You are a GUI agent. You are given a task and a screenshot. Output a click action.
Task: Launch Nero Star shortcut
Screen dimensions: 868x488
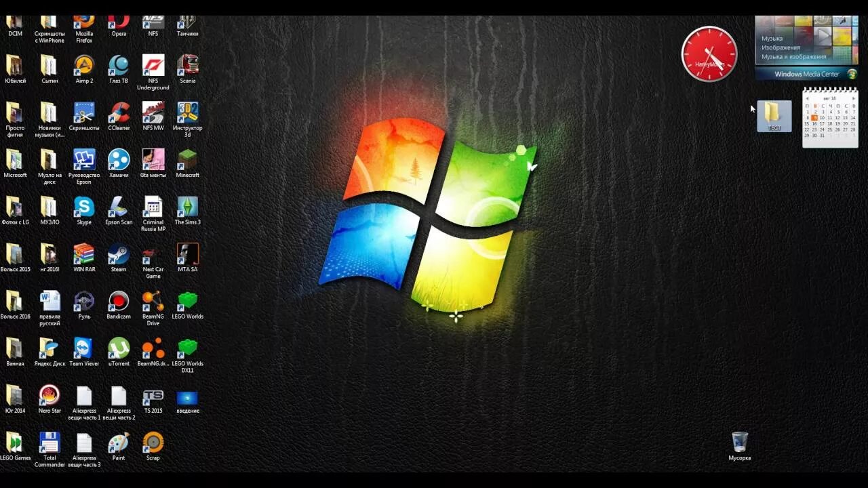point(50,399)
